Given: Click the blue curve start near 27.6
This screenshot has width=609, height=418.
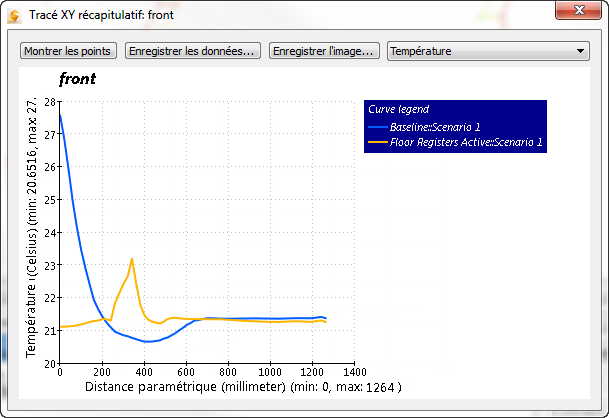Looking at the screenshot, I should (x=60, y=115).
